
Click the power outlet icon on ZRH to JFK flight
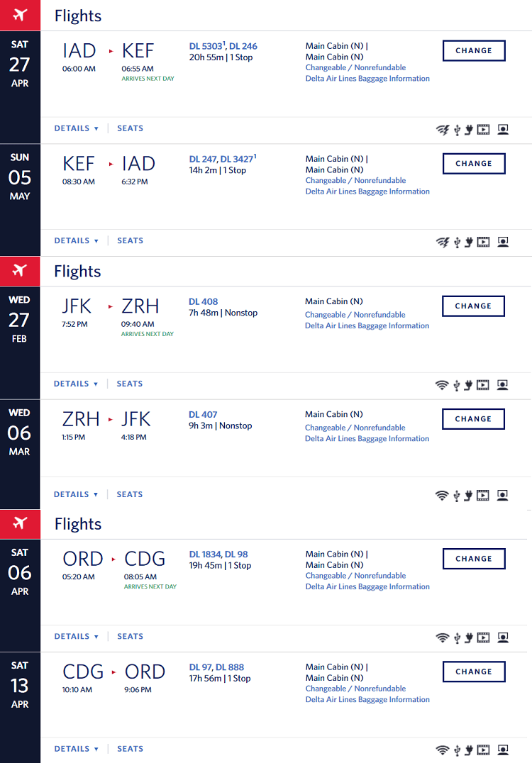point(467,496)
